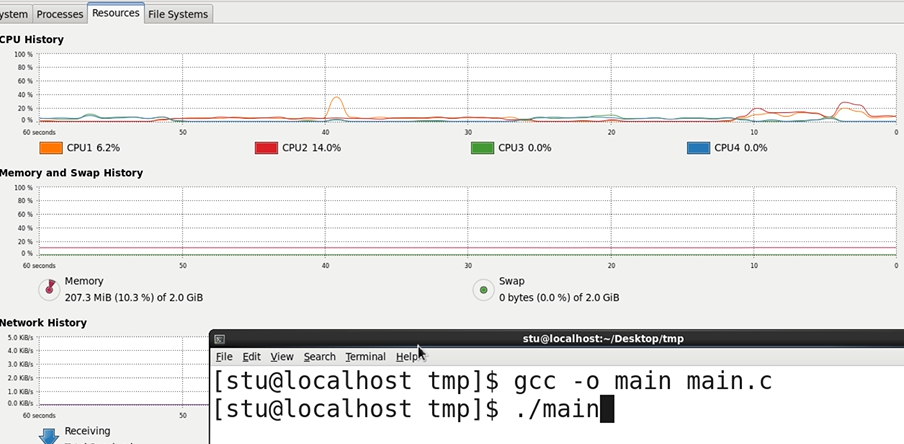Switch to the Processes tab
904x444 pixels.
[59, 14]
